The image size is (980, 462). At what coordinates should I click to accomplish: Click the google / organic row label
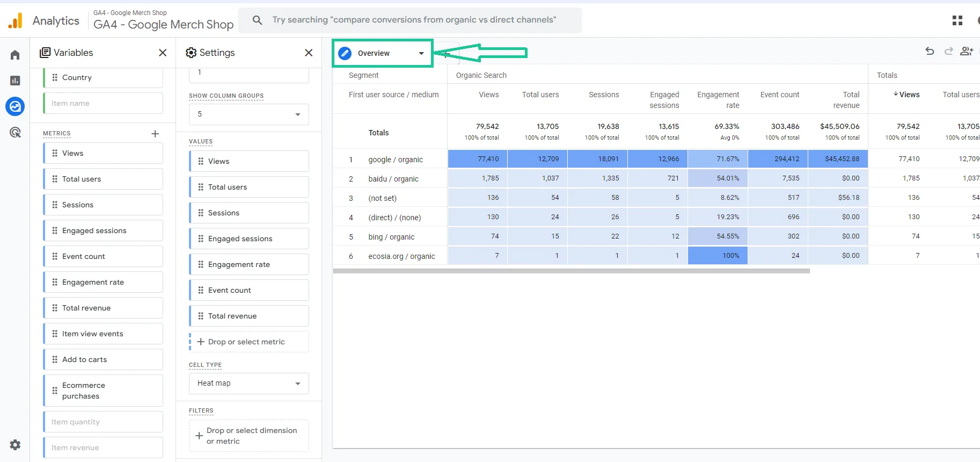pos(396,160)
